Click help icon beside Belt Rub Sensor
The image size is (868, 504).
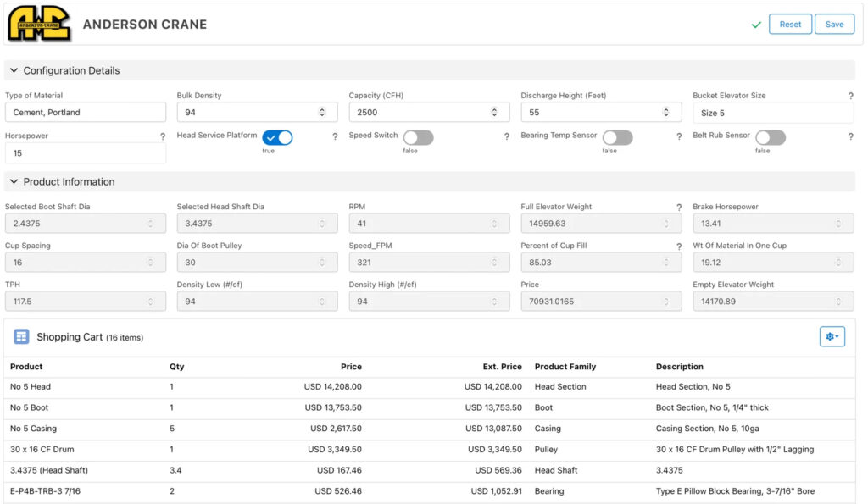[x=850, y=136]
